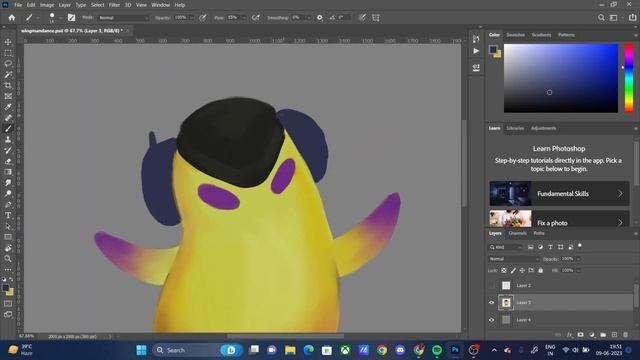Open the layer Fill dropdown arrow
The image size is (640, 360).
click(x=578, y=270)
